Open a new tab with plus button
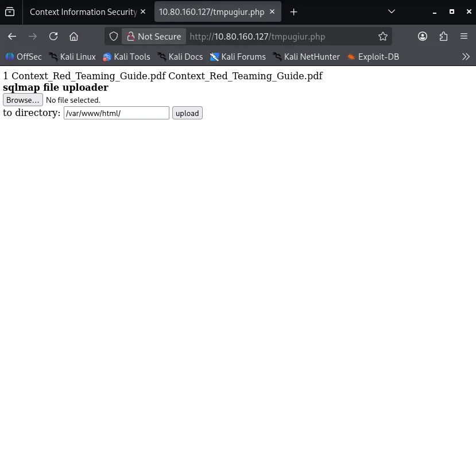 (293, 11)
